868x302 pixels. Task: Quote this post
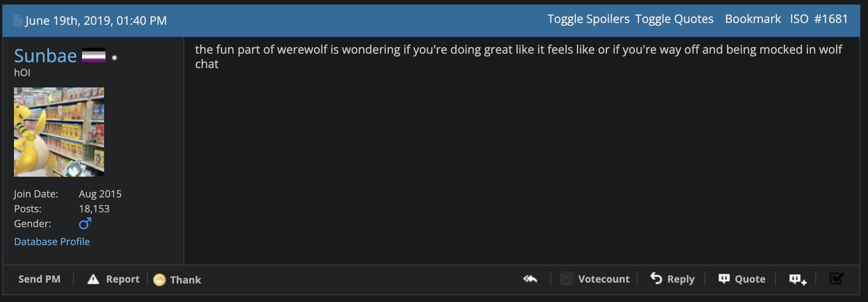[742, 279]
